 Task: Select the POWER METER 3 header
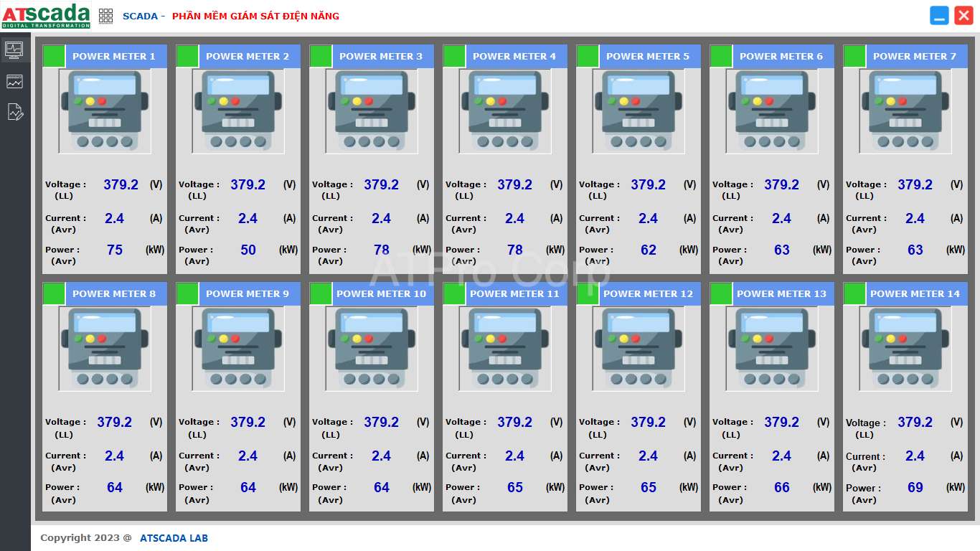(380, 56)
